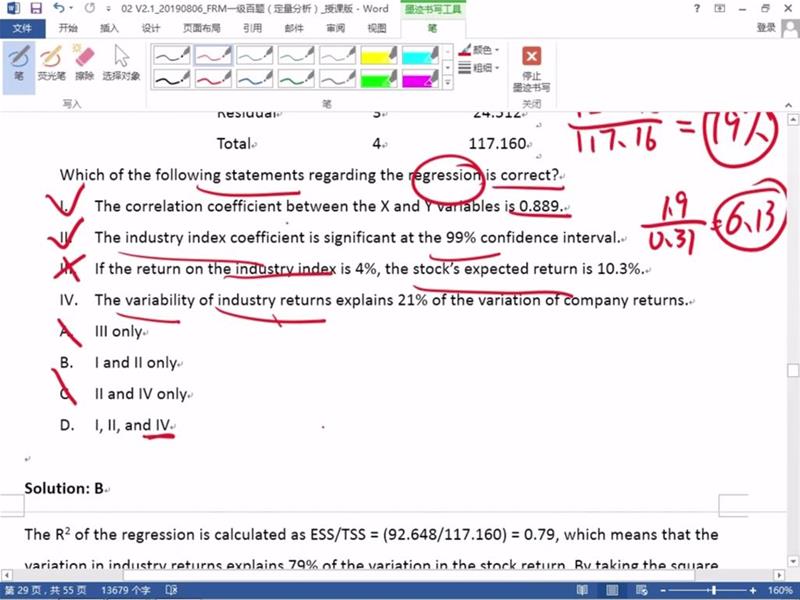Click the 停止墨迹书写 stop inking button

(531, 69)
